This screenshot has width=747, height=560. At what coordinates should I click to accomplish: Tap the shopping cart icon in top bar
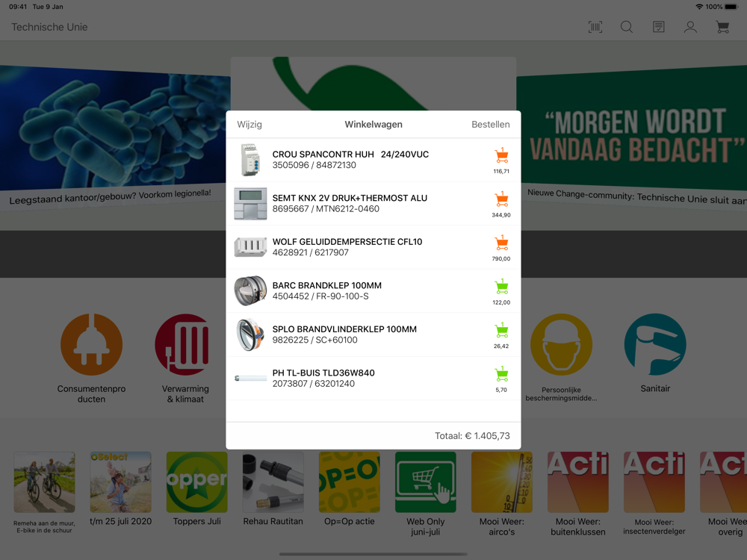[722, 27]
